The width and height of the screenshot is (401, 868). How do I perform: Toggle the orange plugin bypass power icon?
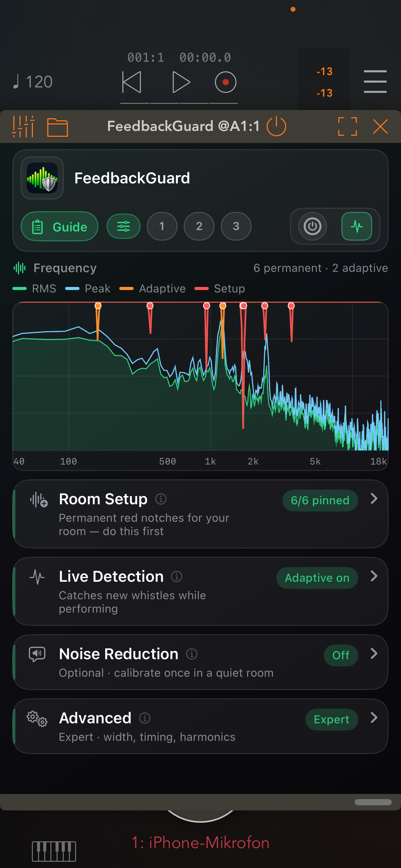click(276, 126)
